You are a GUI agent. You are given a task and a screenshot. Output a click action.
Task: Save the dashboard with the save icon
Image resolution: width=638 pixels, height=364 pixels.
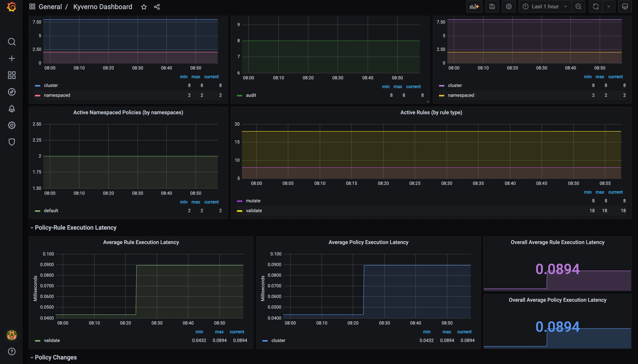492,6
